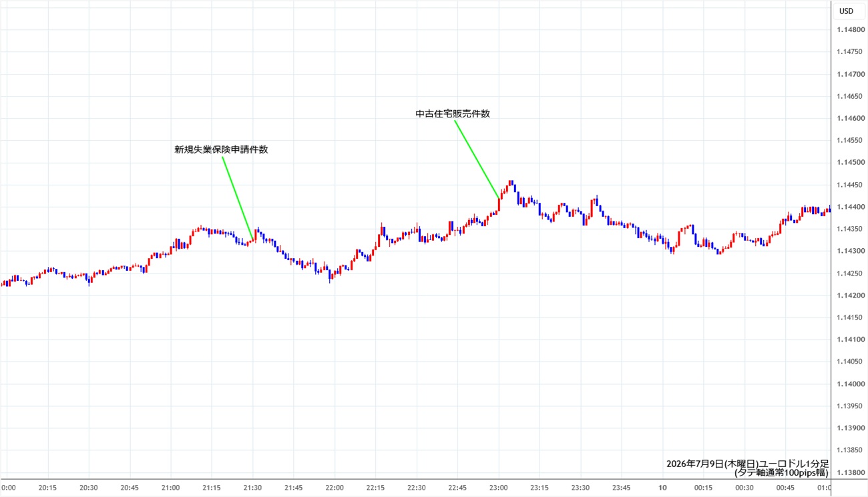Click the 1.14100 price axis label
This screenshot has height=497, width=868.
coord(850,340)
